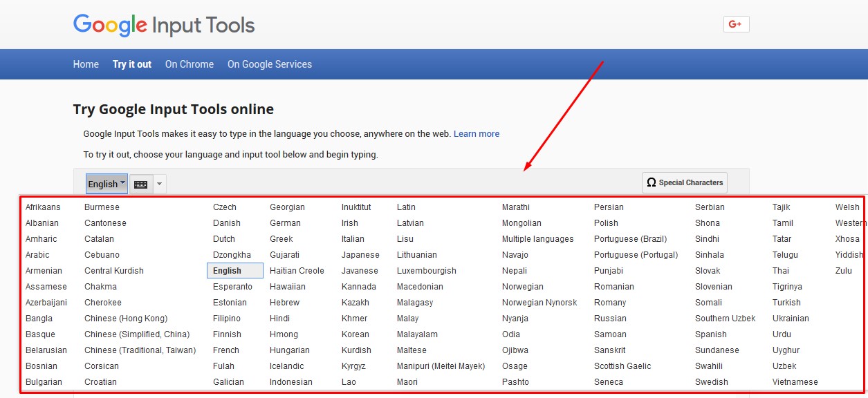This screenshot has height=398, width=868.
Task: Open the Special Characters panel
Action: pyautogui.click(x=685, y=182)
